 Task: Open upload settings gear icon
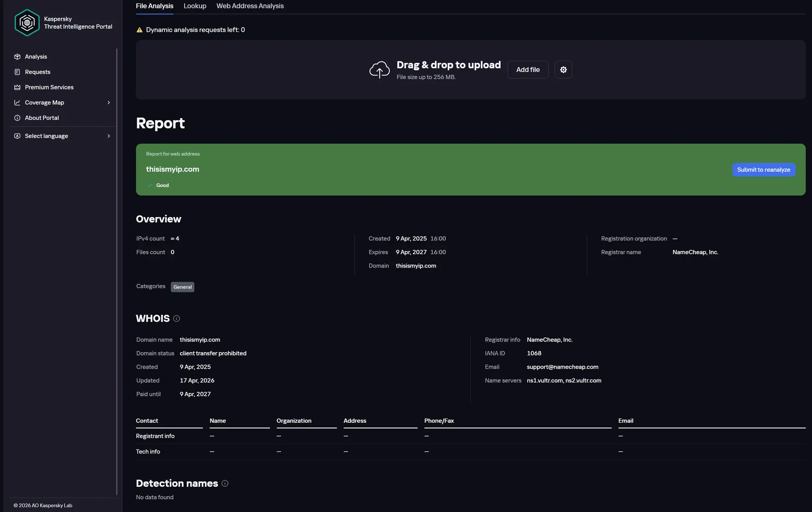(x=564, y=70)
